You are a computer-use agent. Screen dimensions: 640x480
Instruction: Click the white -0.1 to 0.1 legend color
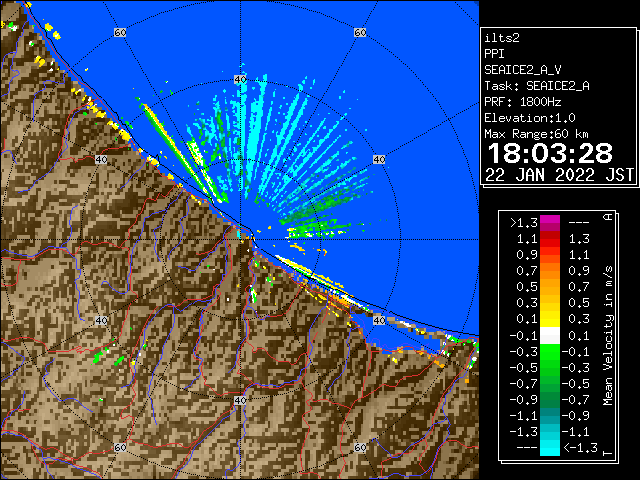(x=550, y=336)
